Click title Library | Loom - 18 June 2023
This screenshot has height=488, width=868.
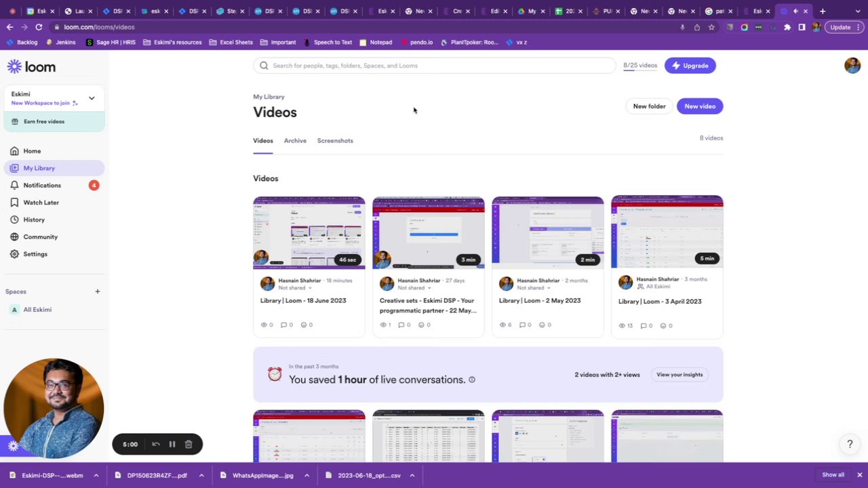coord(303,300)
